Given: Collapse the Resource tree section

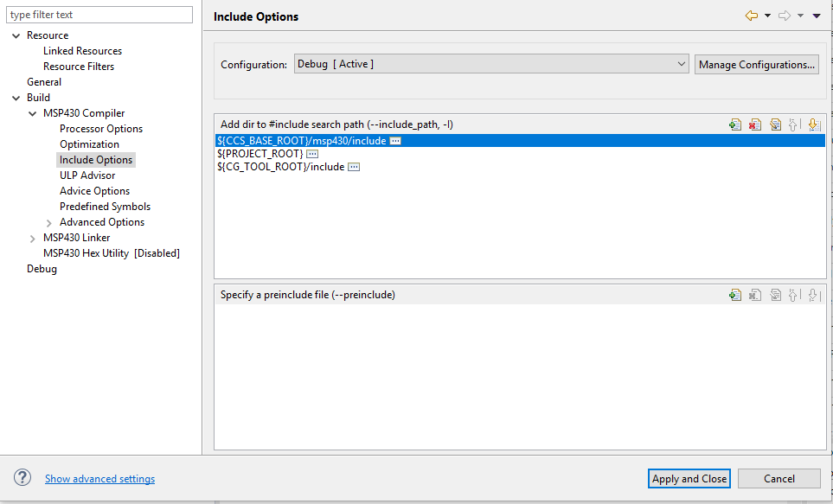Looking at the screenshot, I should (x=16, y=35).
